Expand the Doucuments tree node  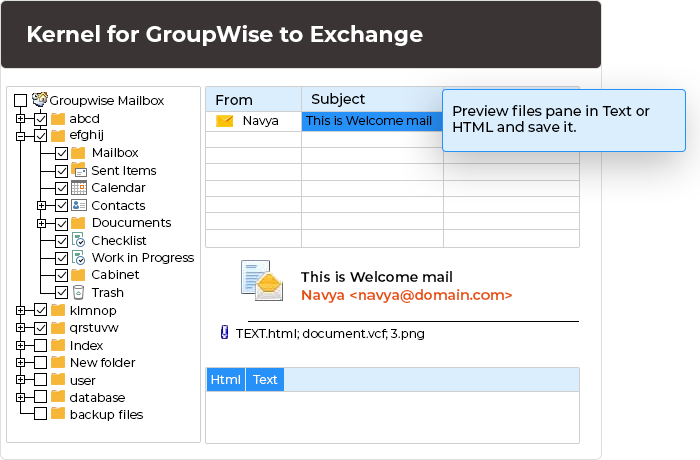(41, 223)
